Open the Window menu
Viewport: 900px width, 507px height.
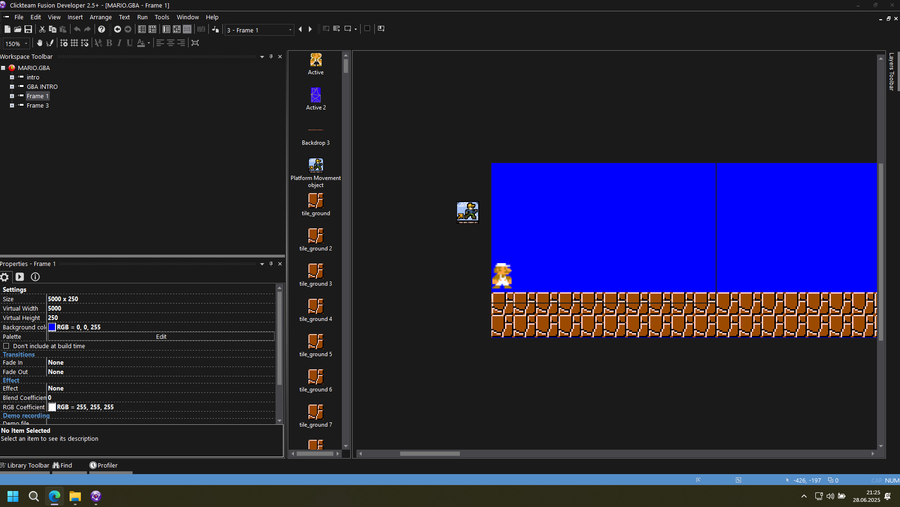188,17
